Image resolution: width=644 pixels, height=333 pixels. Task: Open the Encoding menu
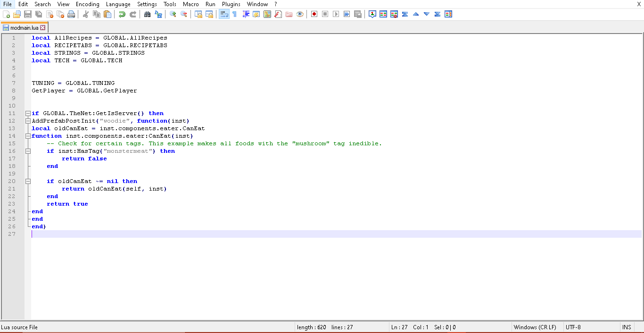pyautogui.click(x=87, y=4)
